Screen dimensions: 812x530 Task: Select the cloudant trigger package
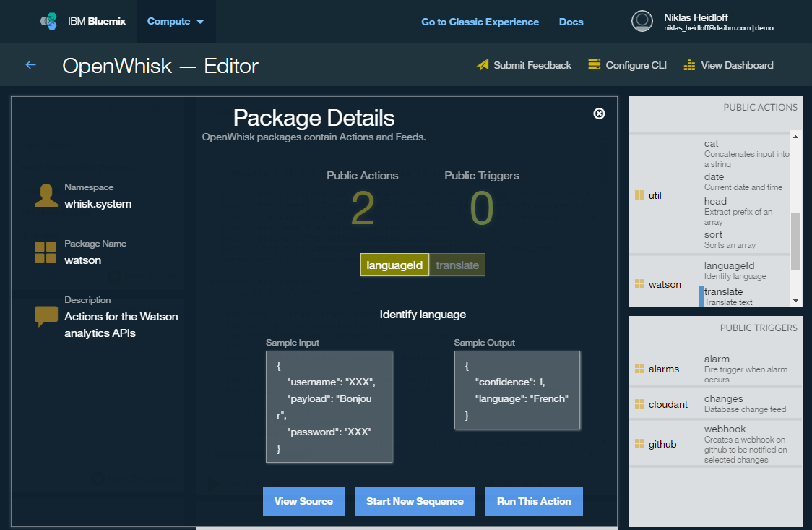668,404
